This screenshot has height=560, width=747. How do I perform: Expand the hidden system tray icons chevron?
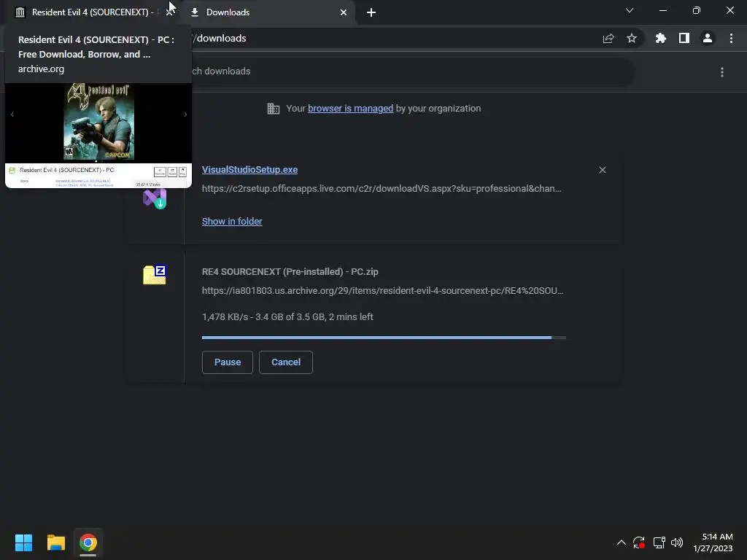click(622, 542)
